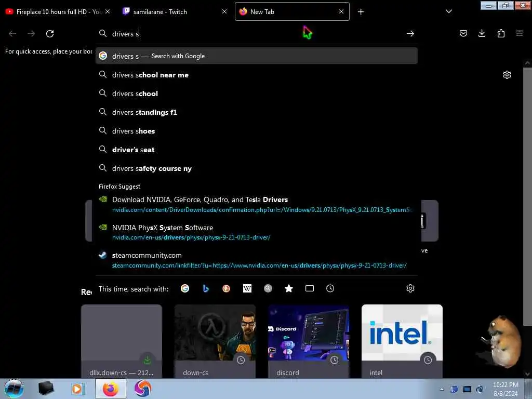The width and height of the screenshot is (532, 399).
Task: Select the grey magnifier search engine icon
Action: click(x=268, y=288)
